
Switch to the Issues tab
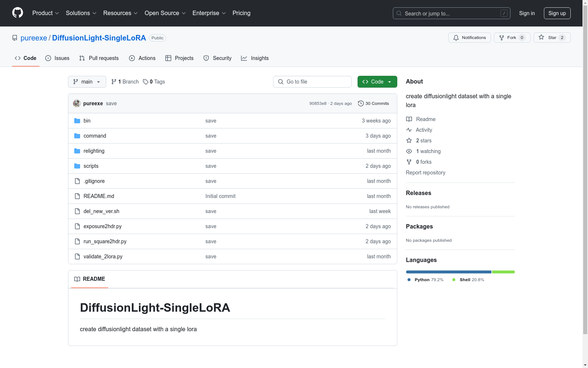pyautogui.click(x=57, y=58)
